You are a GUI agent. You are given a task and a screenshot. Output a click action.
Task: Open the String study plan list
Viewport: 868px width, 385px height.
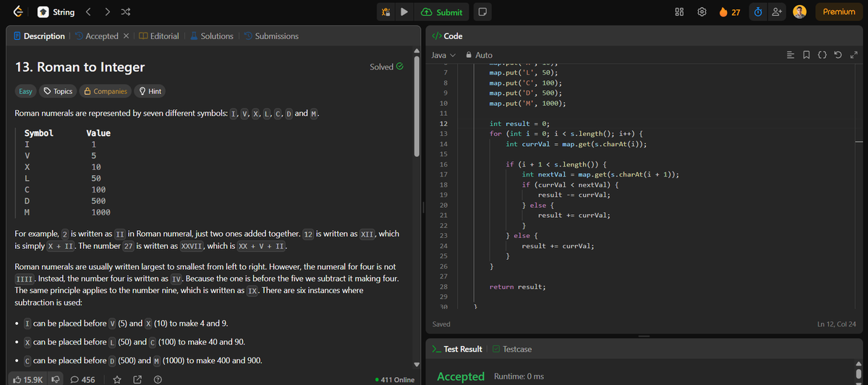pos(55,12)
